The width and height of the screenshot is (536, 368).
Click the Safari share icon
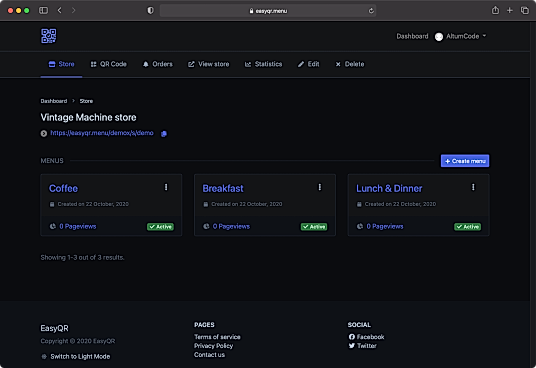(x=495, y=11)
